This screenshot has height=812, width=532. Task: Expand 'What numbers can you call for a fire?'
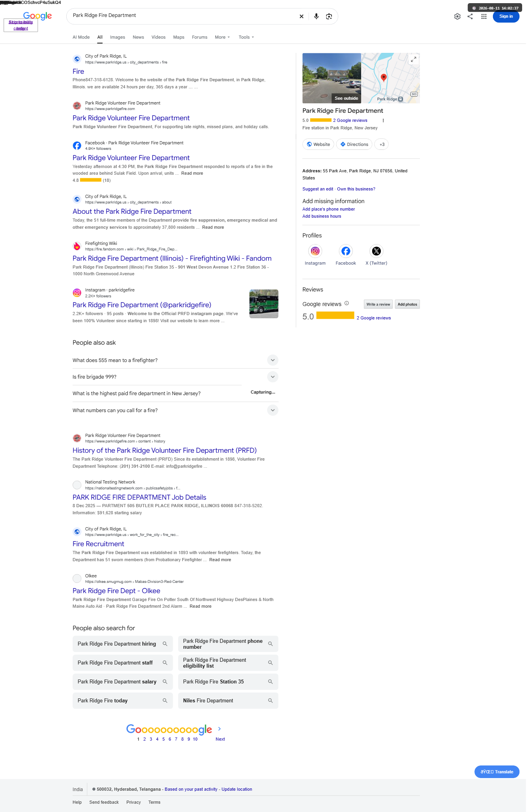(x=273, y=410)
